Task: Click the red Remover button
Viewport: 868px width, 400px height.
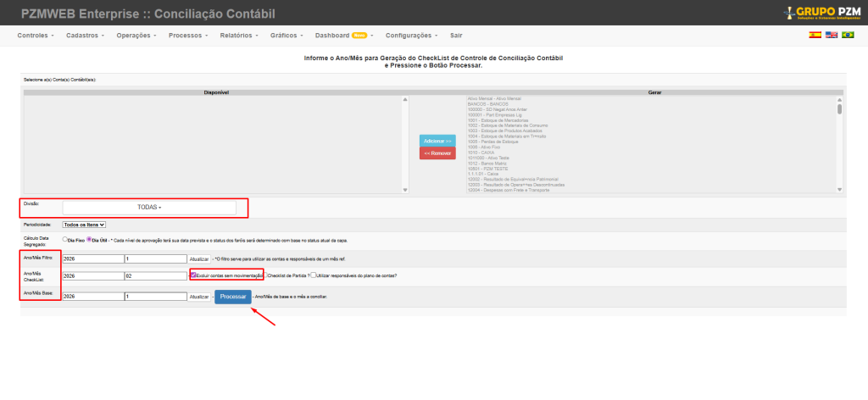Action: [x=437, y=153]
